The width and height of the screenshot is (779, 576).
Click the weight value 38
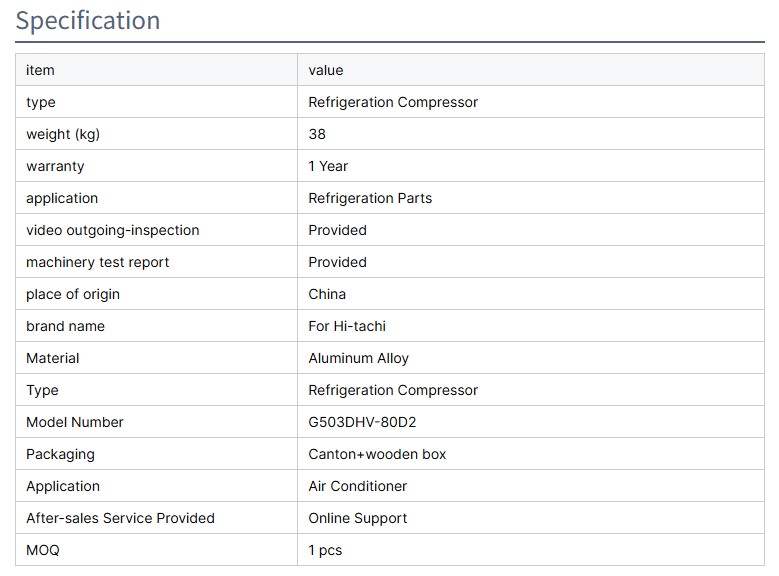tap(317, 134)
